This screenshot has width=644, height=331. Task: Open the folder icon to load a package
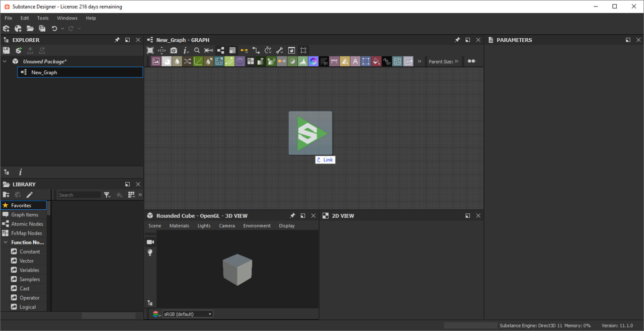pos(30,29)
